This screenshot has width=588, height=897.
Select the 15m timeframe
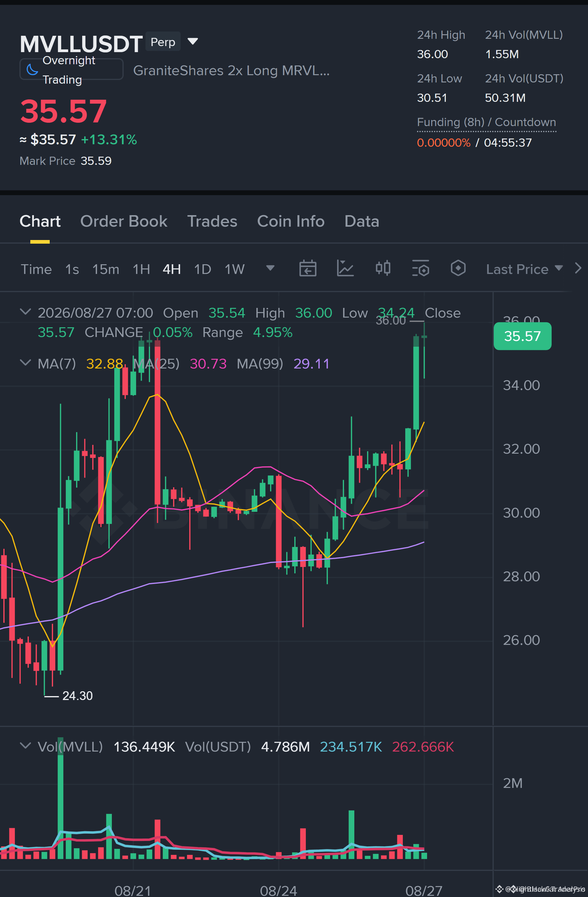105,269
